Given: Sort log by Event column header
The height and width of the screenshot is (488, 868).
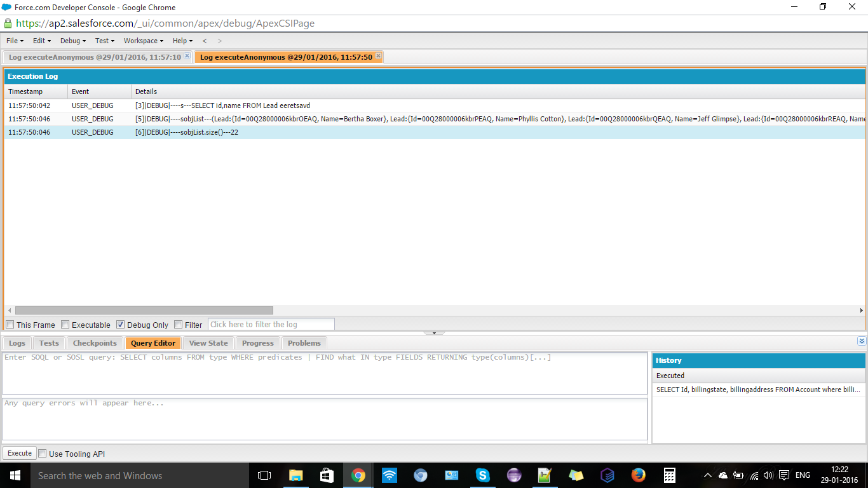Looking at the screenshot, I should point(100,91).
